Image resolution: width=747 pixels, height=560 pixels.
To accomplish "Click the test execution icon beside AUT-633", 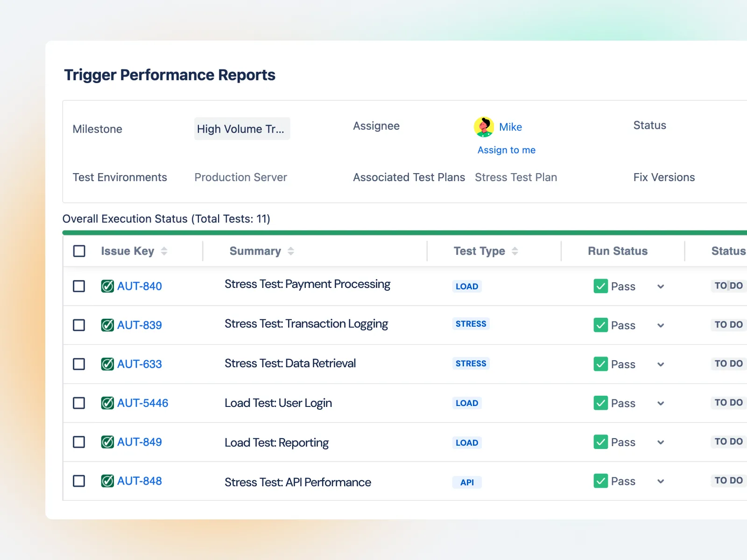I will 107,364.
